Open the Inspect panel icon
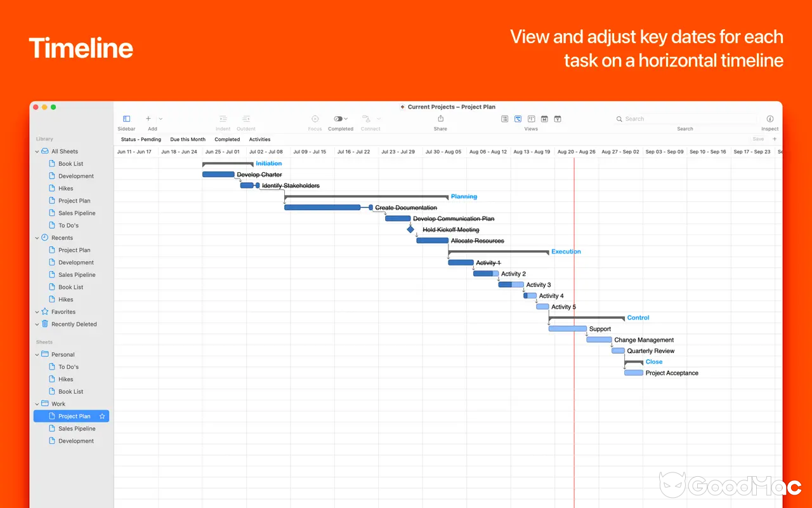 click(769, 119)
